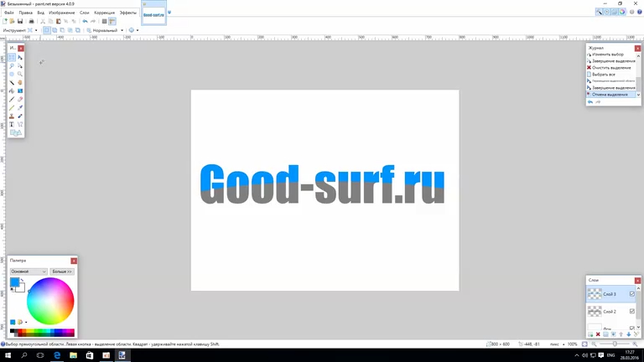Open the Эффекты menu

click(x=128, y=13)
